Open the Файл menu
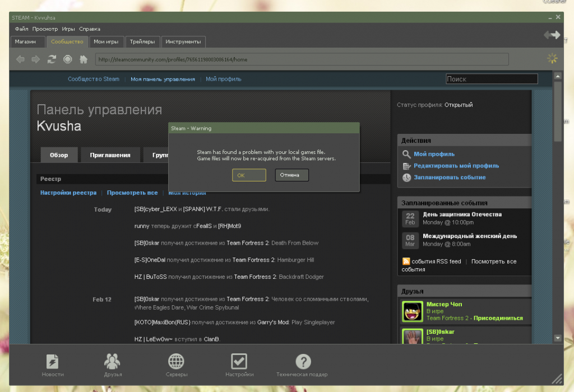The image size is (574, 392). [22, 29]
